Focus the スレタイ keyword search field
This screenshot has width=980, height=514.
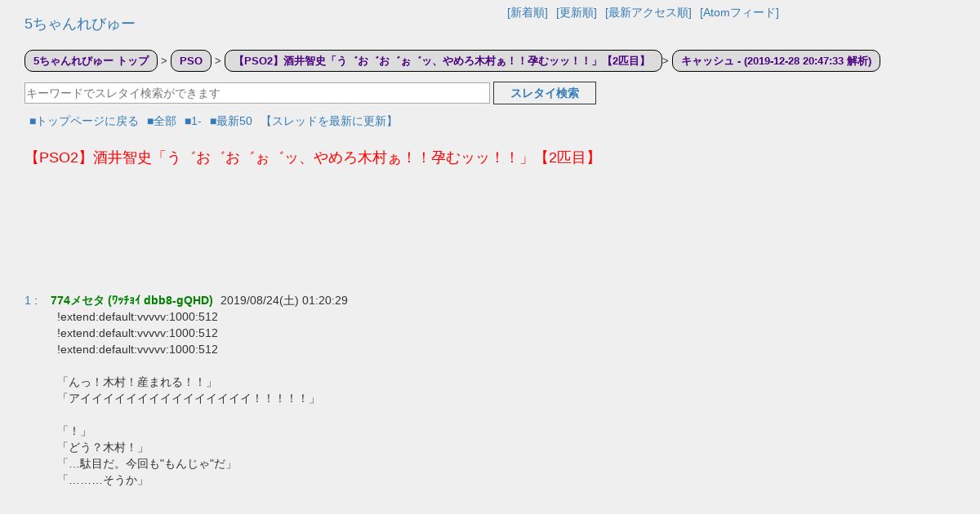257,93
